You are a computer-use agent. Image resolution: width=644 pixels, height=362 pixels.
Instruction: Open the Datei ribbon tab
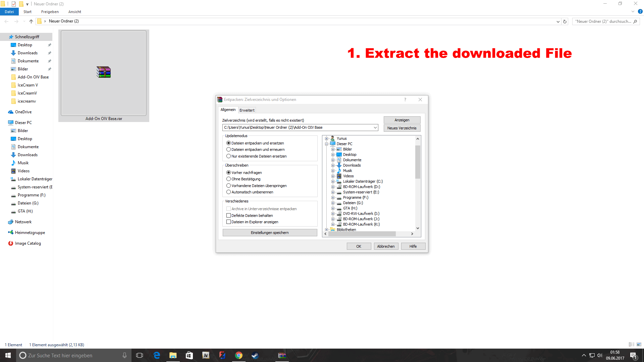pos(9,12)
